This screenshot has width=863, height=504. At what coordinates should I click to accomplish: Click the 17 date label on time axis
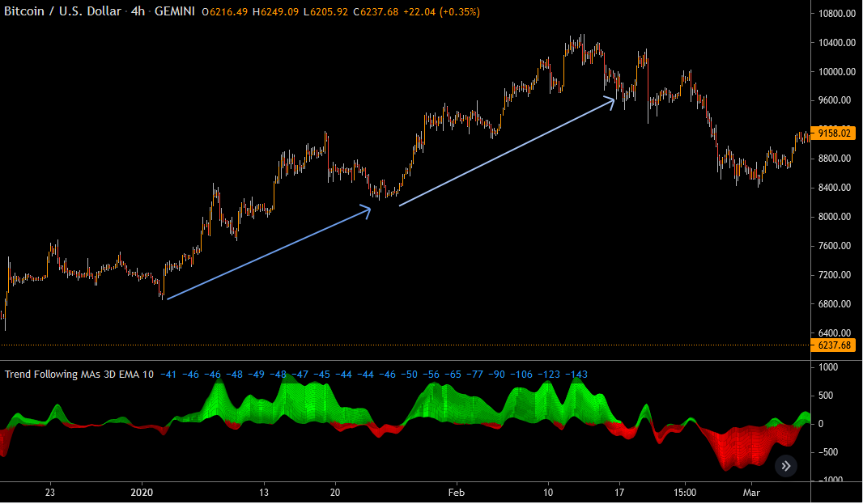pos(619,493)
